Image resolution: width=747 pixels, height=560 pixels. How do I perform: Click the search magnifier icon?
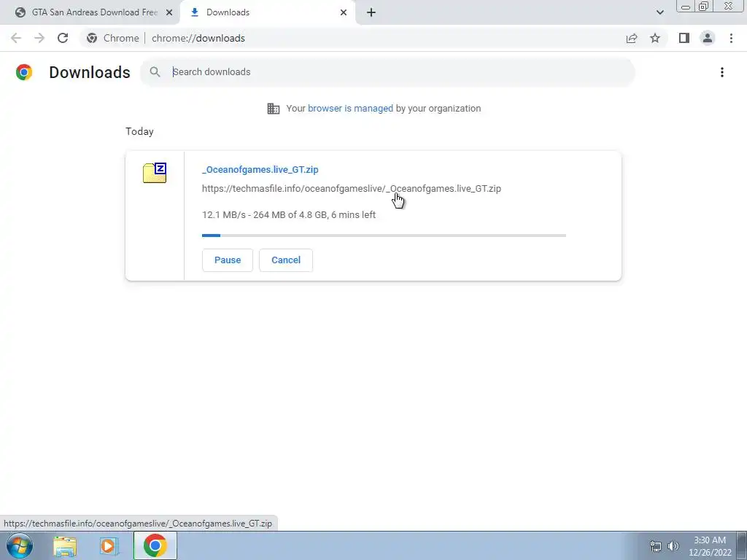[155, 72]
